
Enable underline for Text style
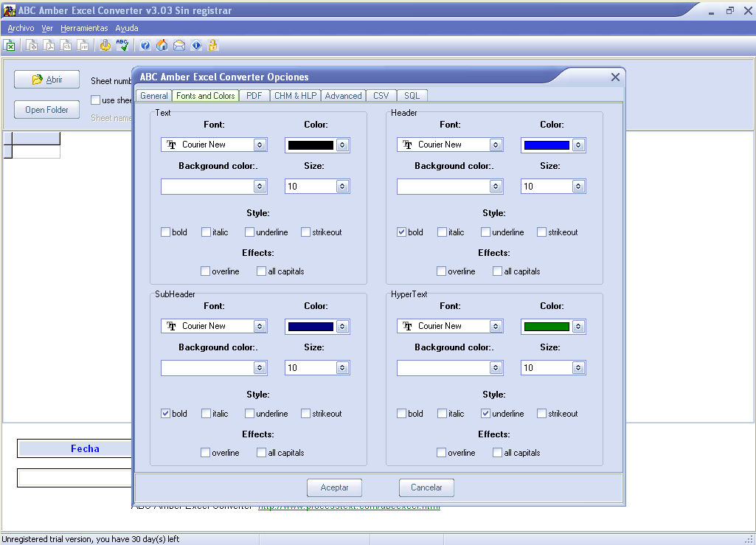pyautogui.click(x=249, y=232)
